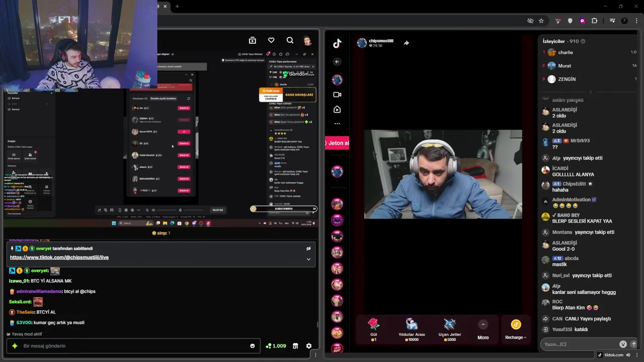Click the admiralwilliamadama username in chat
644x362 pixels.
pyautogui.click(x=39, y=292)
